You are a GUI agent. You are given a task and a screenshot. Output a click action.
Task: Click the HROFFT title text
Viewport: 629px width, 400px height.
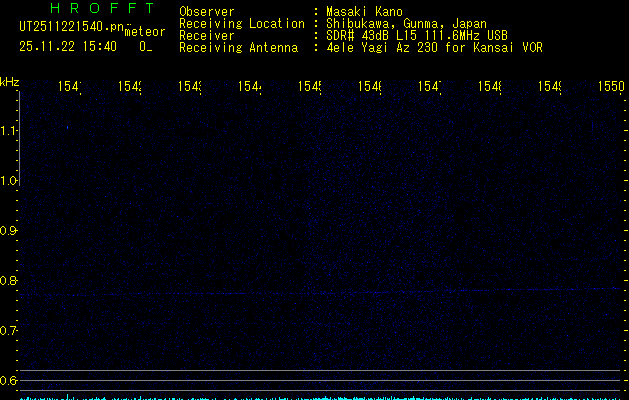coord(102,8)
